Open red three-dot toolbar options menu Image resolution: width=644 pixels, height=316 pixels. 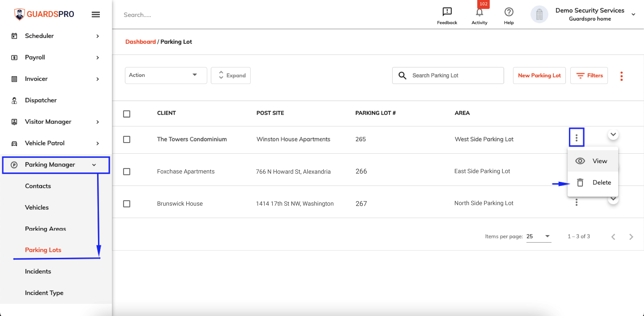[622, 76]
